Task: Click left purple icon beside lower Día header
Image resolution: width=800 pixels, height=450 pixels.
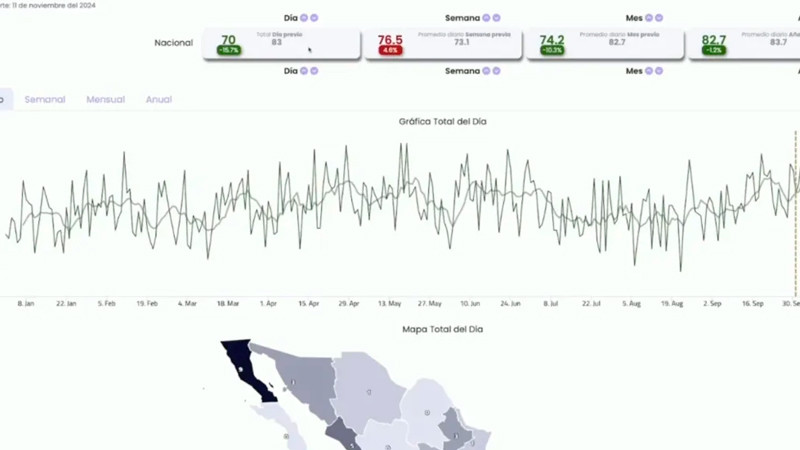Action: (x=304, y=71)
